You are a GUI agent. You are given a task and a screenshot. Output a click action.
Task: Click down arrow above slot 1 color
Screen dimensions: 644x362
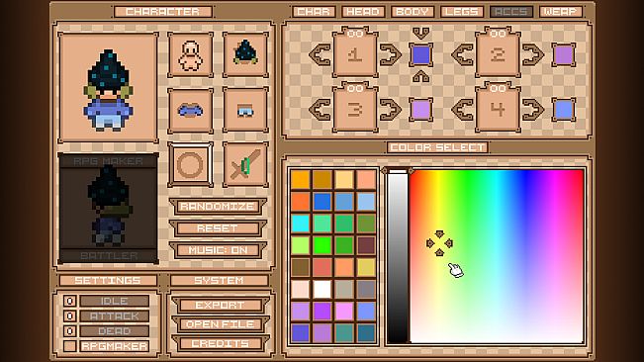(x=421, y=33)
